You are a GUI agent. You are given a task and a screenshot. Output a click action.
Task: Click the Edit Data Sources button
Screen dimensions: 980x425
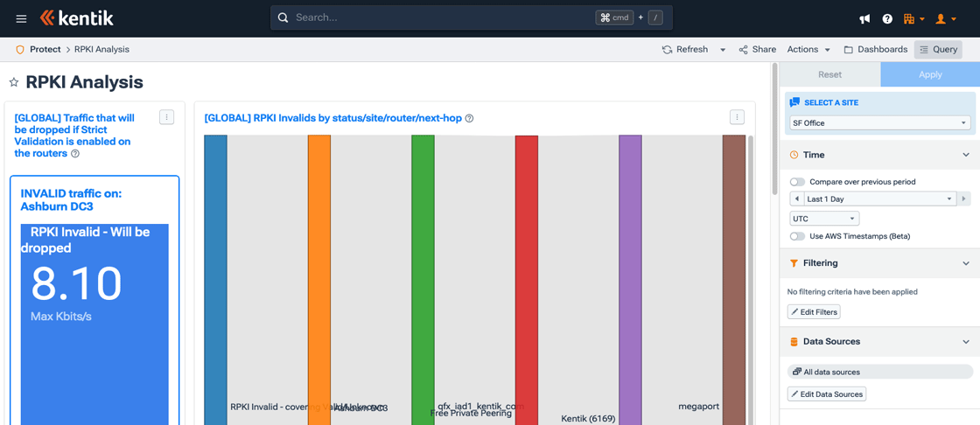click(826, 394)
